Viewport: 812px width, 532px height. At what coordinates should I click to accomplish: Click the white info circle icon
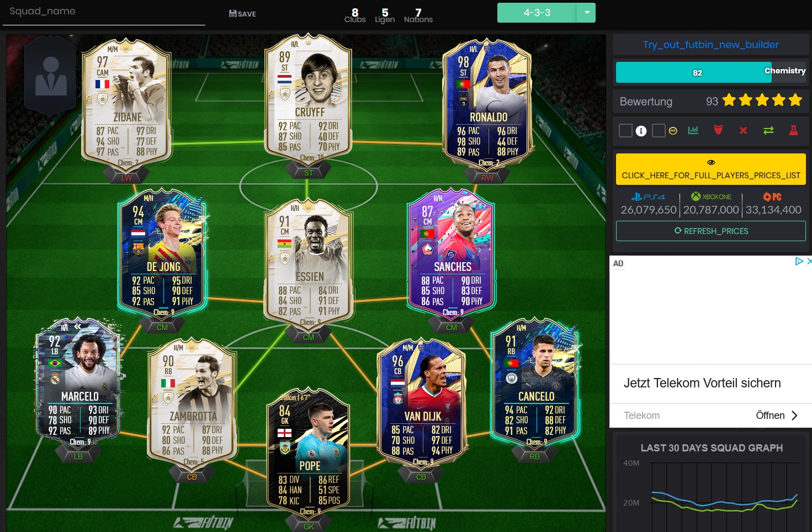[x=641, y=131]
